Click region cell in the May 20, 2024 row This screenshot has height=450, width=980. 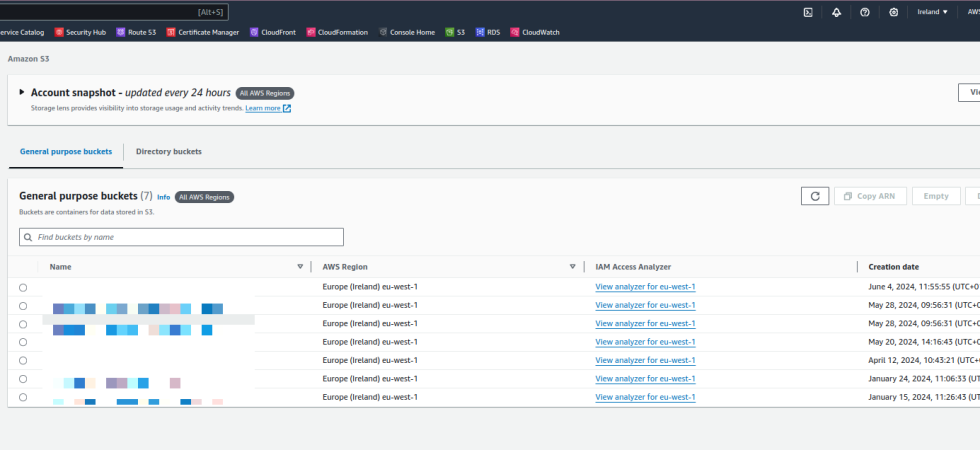[370, 342]
